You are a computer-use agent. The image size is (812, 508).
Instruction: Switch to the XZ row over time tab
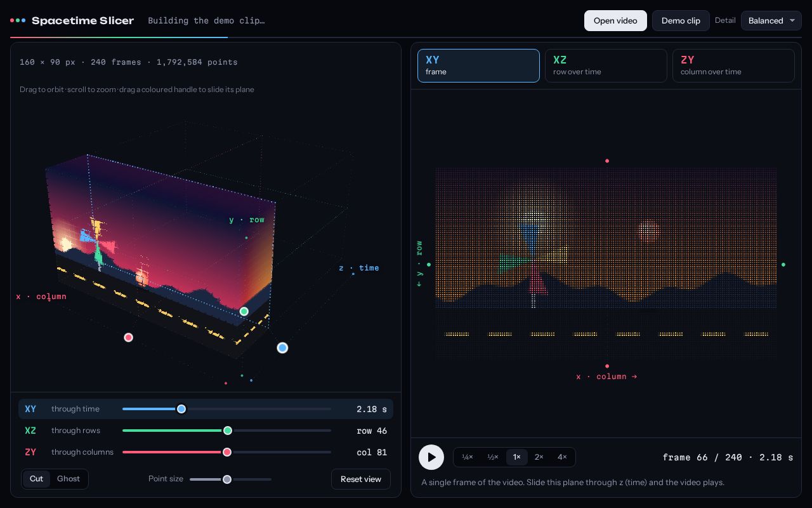tap(606, 65)
